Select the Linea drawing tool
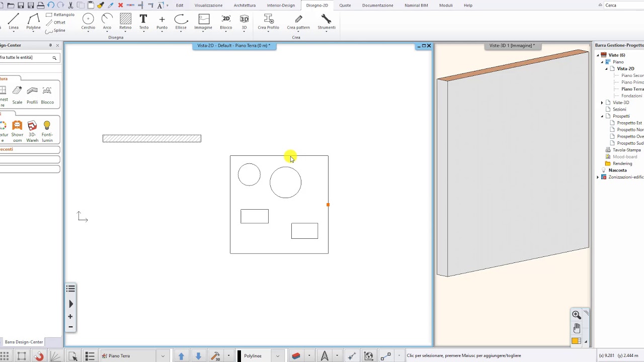 [14, 22]
